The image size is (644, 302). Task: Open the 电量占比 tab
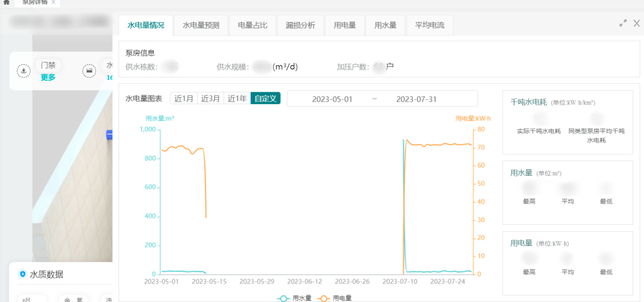pyautogui.click(x=253, y=26)
